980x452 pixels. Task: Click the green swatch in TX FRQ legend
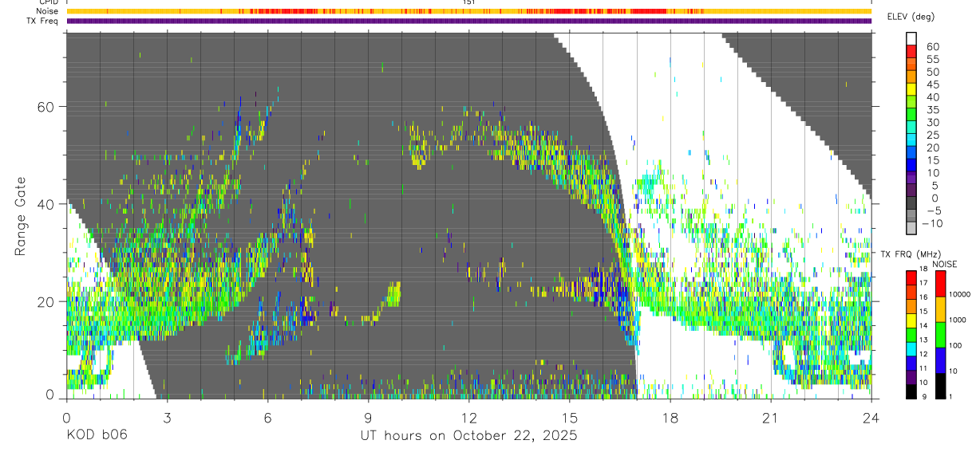[x=911, y=335]
